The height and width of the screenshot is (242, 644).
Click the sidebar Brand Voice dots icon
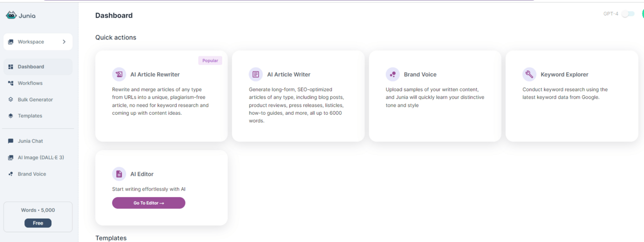10,174
